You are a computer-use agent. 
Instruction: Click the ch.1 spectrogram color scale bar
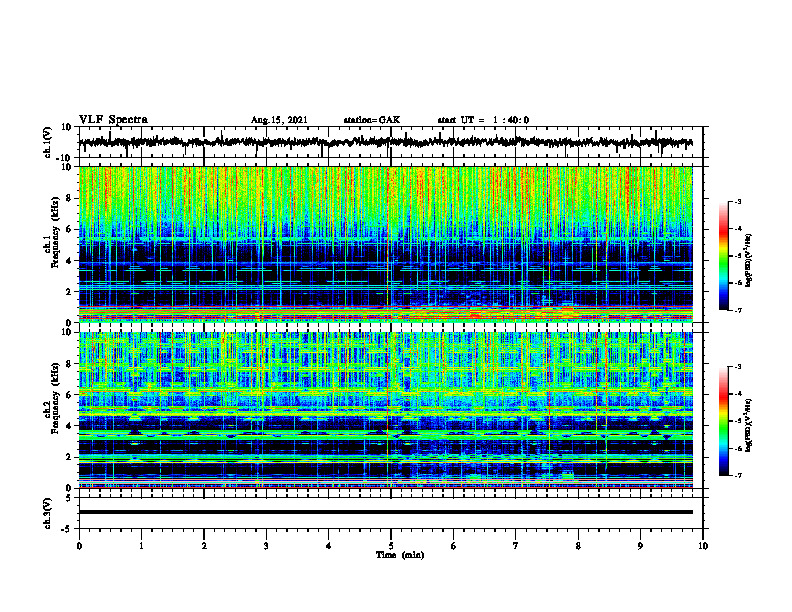click(x=723, y=256)
